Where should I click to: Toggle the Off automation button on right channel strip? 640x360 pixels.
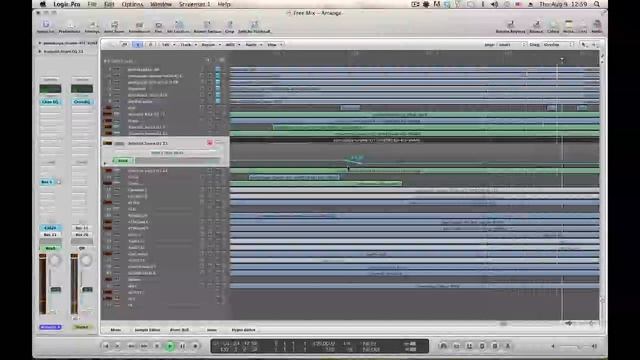(x=82, y=248)
